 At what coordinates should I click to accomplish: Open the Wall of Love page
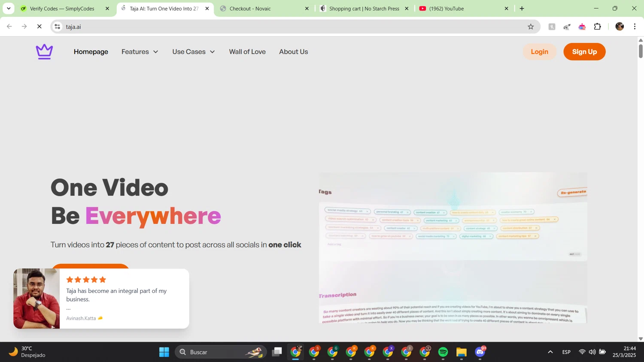[x=247, y=52]
